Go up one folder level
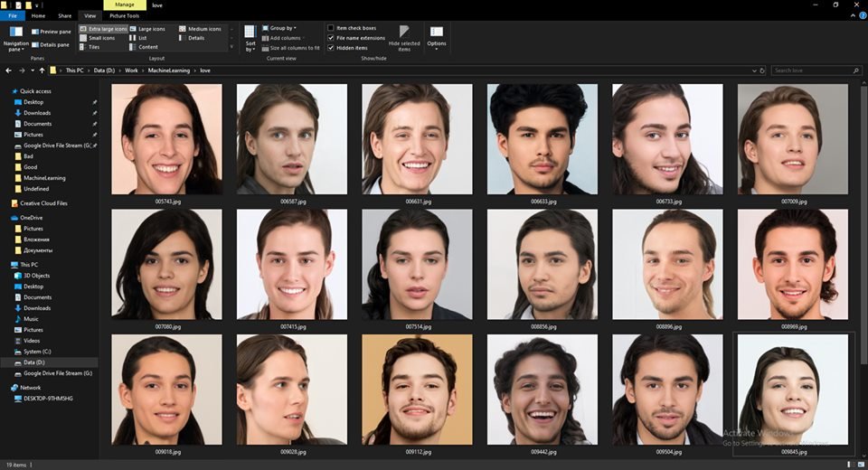The image size is (868, 470). [x=42, y=70]
